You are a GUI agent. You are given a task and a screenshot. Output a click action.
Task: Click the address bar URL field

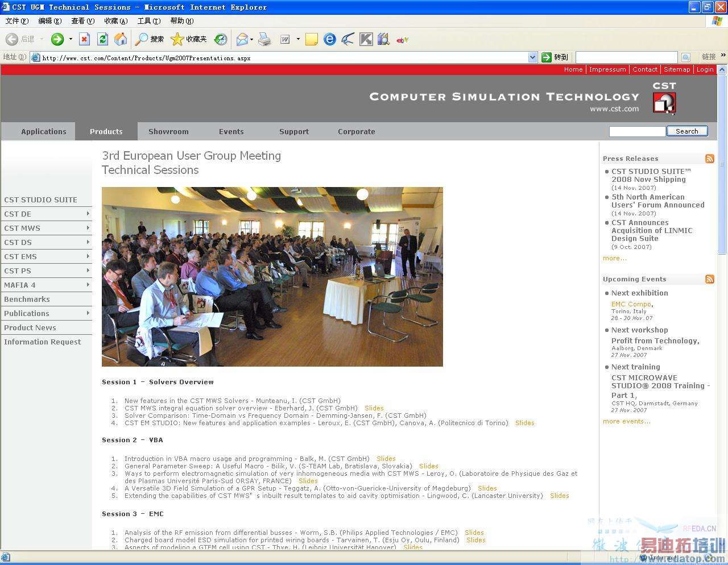284,57
